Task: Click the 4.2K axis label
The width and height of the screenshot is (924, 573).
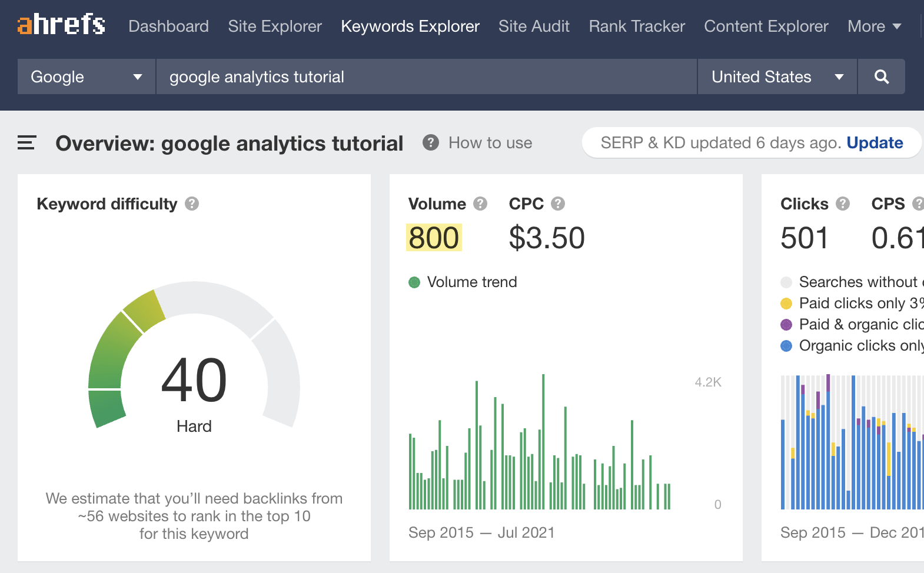Action: (x=708, y=382)
